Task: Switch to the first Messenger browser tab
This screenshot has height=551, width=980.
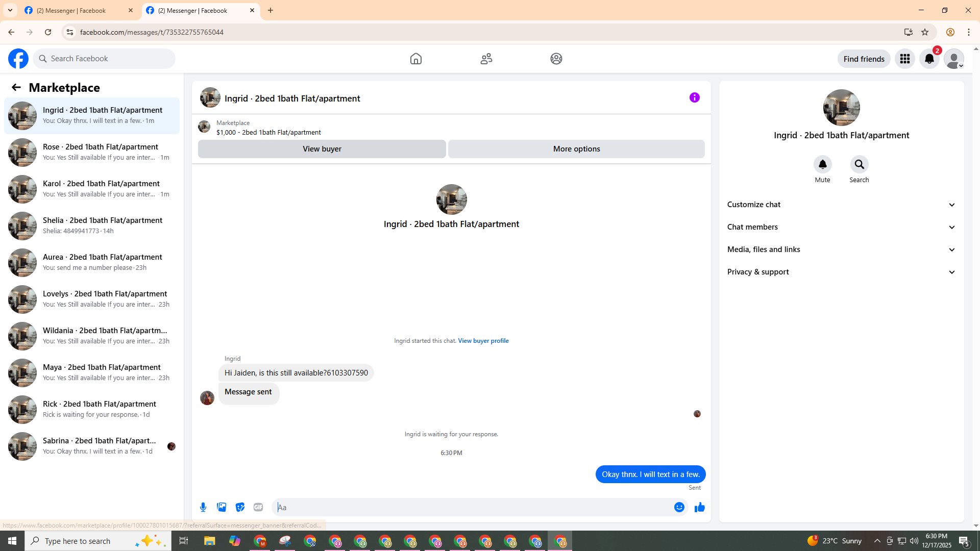Action: pyautogui.click(x=77, y=10)
